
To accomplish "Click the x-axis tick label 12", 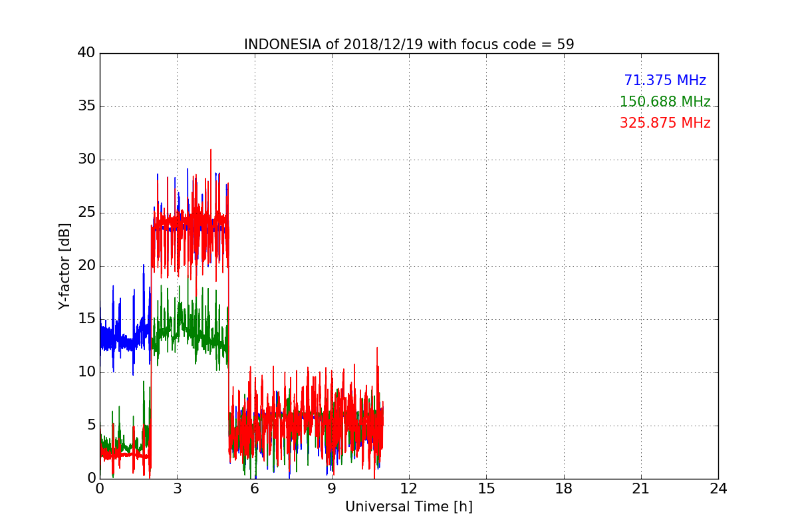I will (x=409, y=489).
